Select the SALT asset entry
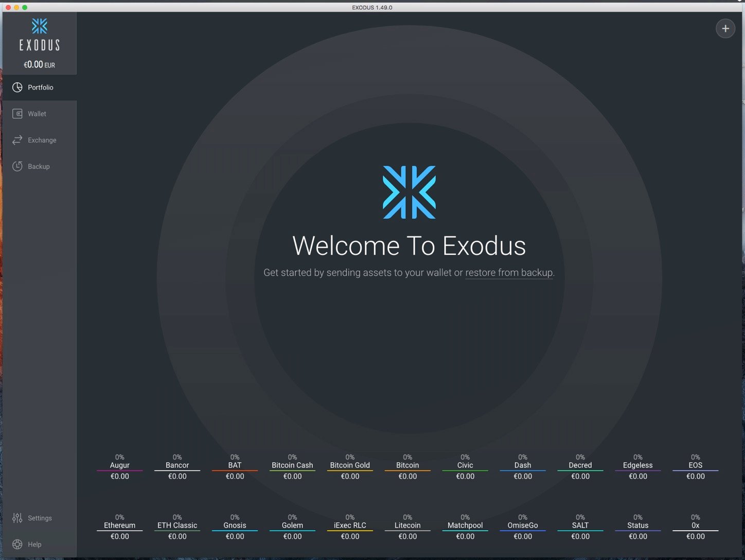The height and width of the screenshot is (560, 745). pyautogui.click(x=581, y=527)
